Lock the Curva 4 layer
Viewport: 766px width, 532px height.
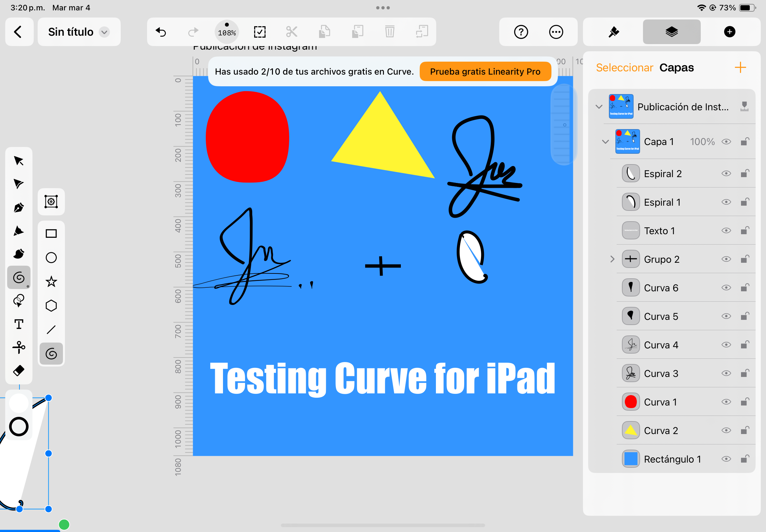745,345
